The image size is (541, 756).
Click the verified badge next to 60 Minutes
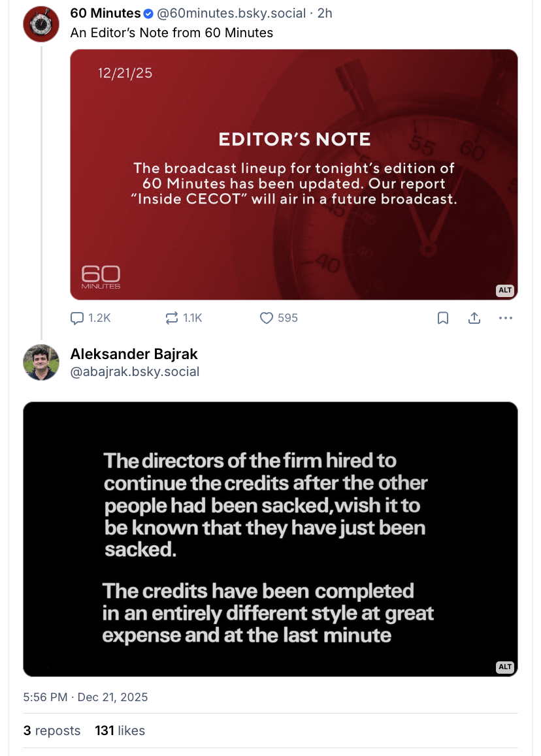coord(148,14)
